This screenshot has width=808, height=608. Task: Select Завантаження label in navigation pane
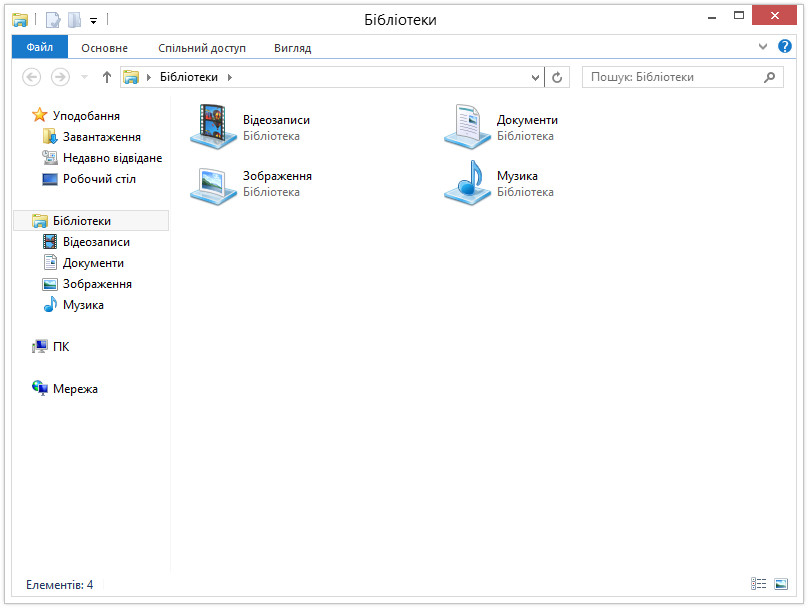click(x=102, y=137)
